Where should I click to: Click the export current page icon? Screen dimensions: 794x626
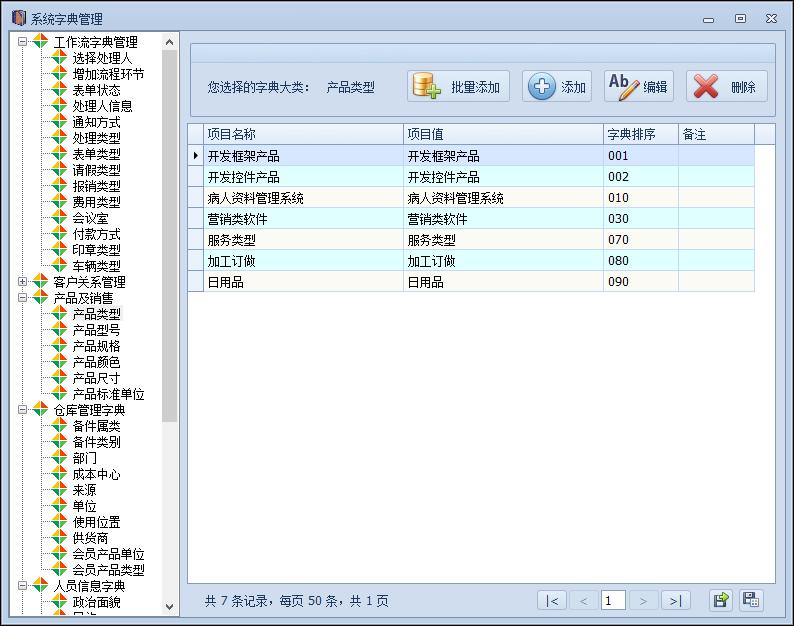pyautogui.click(x=721, y=601)
